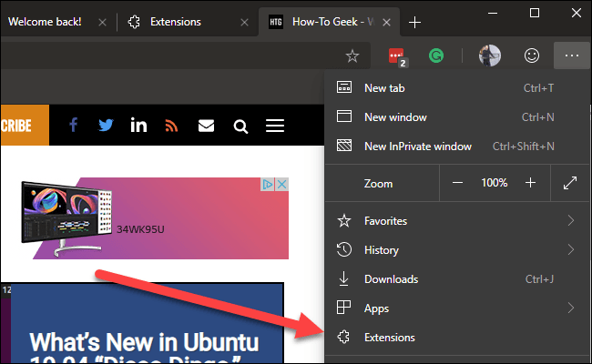Open the RSS feed icon

click(x=171, y=126)
